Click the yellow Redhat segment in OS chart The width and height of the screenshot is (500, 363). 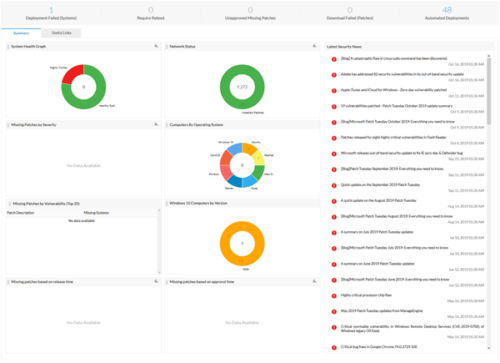(259, 158)
